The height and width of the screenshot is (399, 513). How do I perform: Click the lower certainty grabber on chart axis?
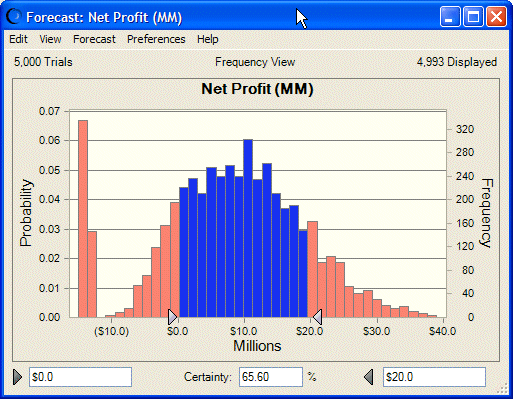[x=172, y=317]
